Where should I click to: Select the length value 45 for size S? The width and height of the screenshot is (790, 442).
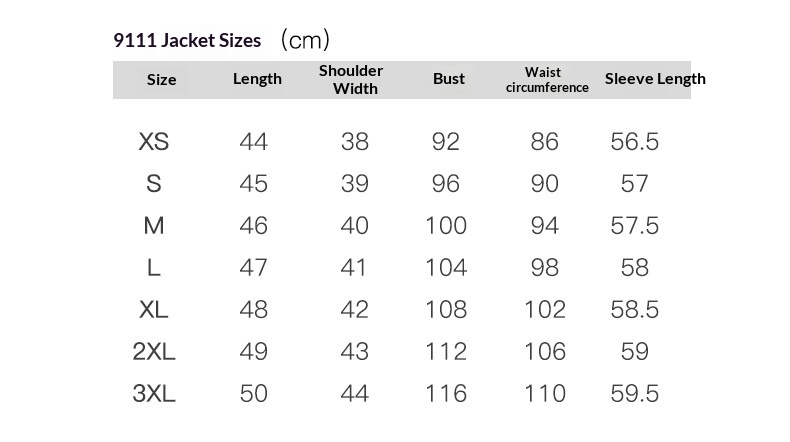pos(254,184)
